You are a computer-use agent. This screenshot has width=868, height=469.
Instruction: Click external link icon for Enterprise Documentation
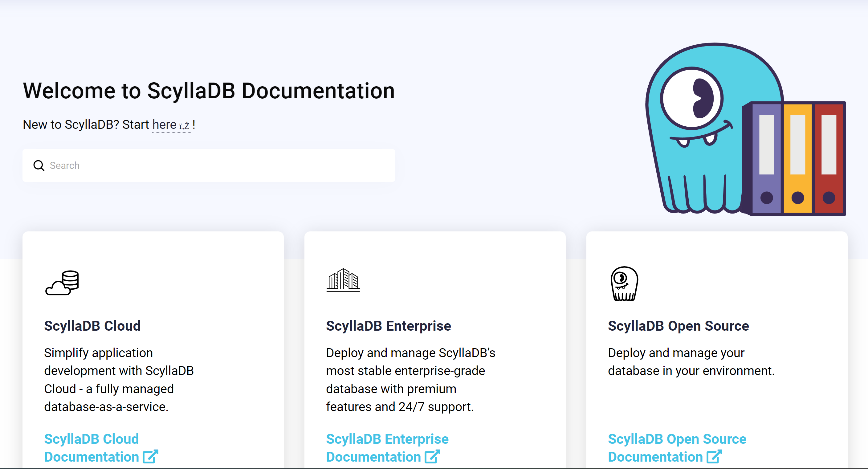pyautogui.click(x=432, y=457)
